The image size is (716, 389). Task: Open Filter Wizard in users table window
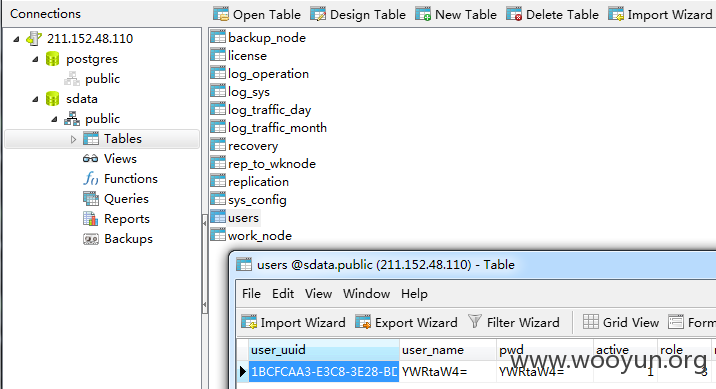pos(514,322)
